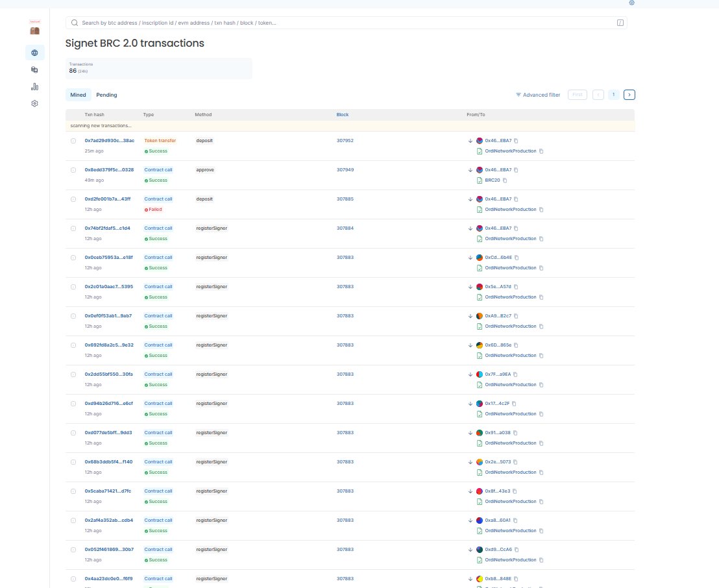Click the Token transfer type badge
719x588 pixels.
[x=160, y=141]
